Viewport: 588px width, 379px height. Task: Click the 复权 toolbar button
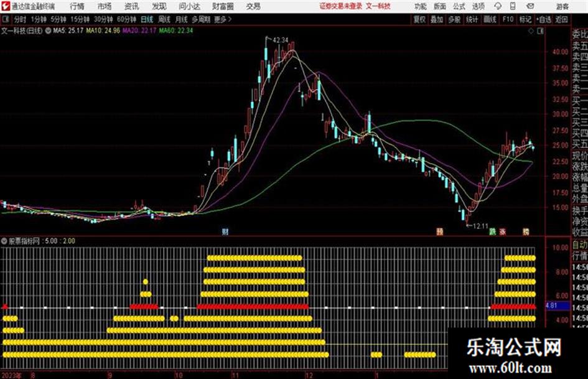(x=419, y=19)
